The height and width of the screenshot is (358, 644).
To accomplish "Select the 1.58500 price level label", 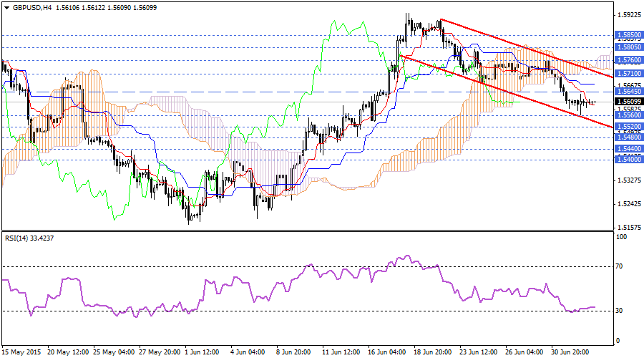I will (628, 34).
